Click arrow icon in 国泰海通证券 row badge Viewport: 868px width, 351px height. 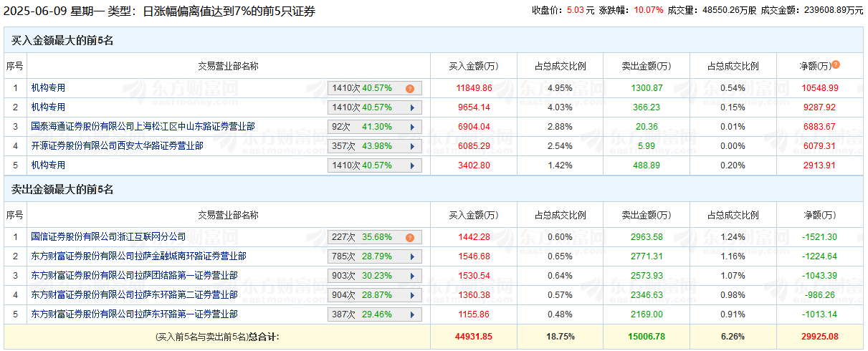click(x=411, y=127)
